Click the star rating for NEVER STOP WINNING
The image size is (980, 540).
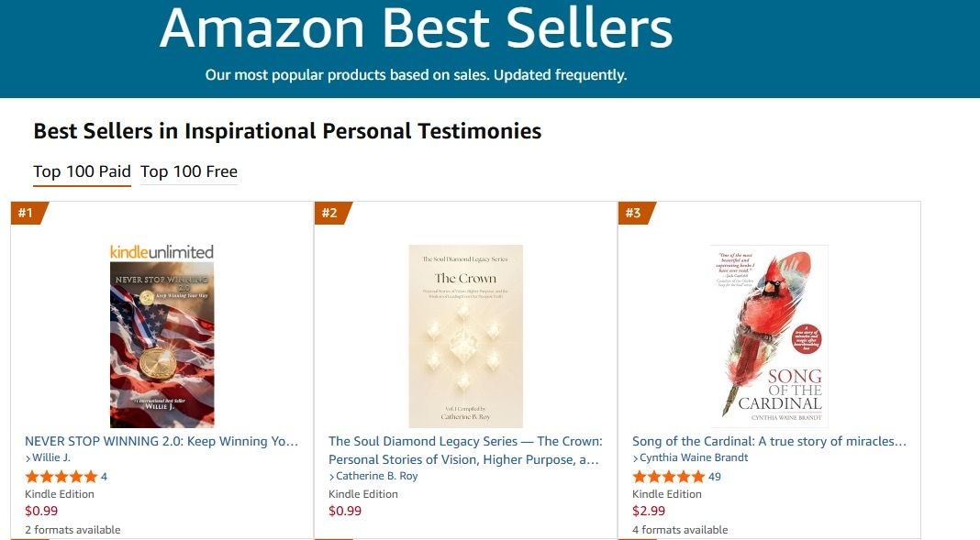coord(61,477)
